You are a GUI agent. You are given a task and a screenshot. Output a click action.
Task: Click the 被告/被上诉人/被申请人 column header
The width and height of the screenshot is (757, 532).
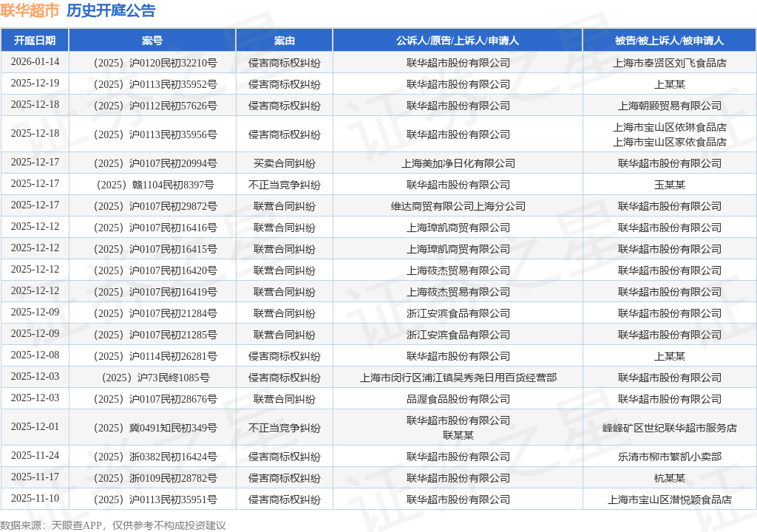tap(670, 41)
